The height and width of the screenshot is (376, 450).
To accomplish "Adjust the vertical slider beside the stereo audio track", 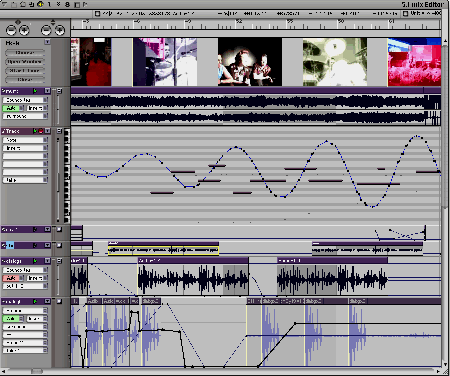I will point(58,109).
